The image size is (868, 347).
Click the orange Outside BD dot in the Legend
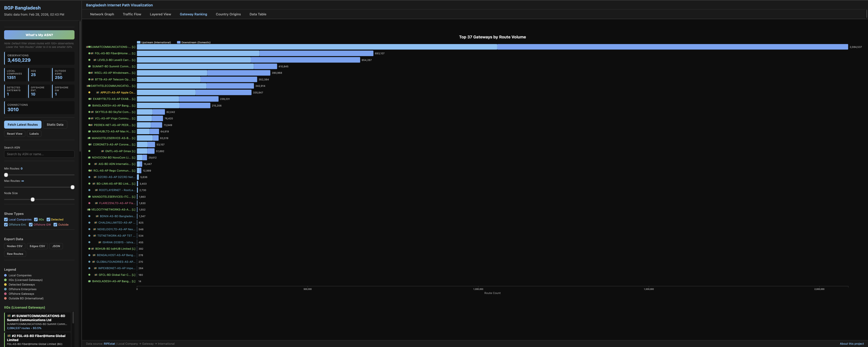coord(5,298)
